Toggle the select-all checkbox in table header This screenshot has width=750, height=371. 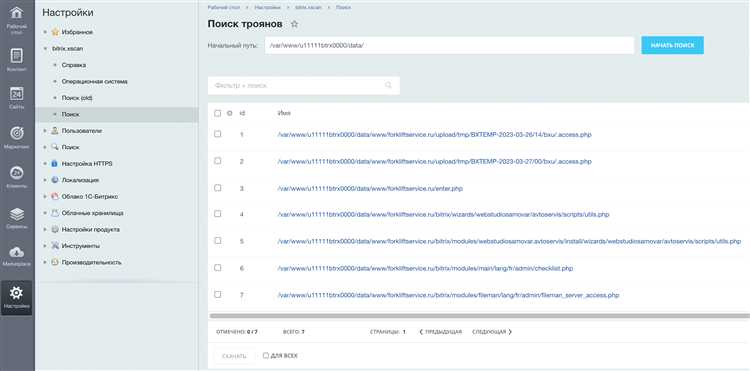tap(218, 113)
